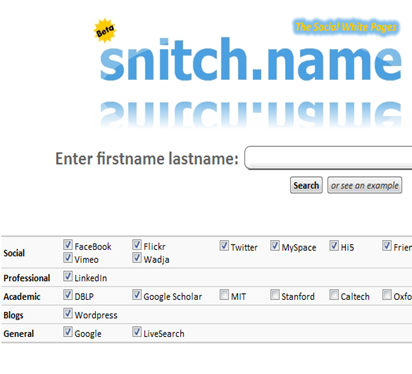Viewport: 412px width, 374px height.
Task: Enable the Caltech checkbox
Action: point(334,295)
